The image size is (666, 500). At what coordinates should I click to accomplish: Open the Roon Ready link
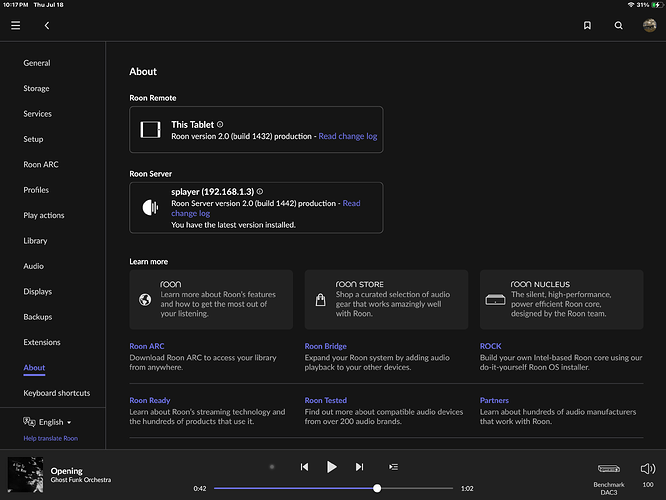coord(150,400)
